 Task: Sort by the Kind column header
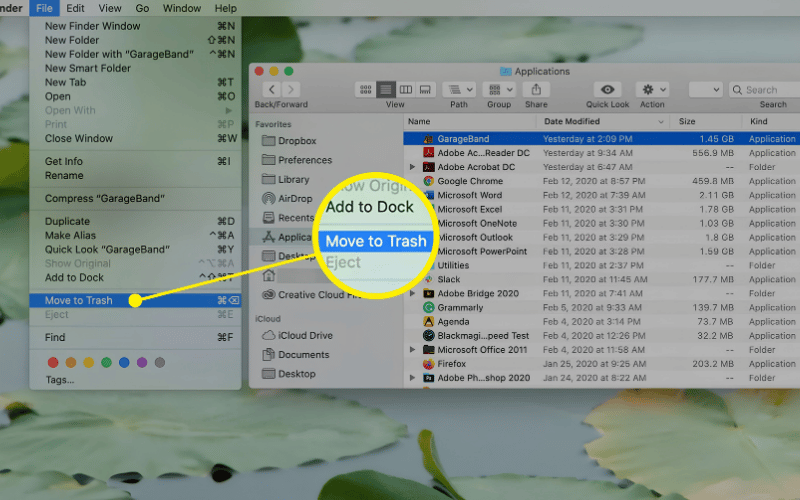771,121
